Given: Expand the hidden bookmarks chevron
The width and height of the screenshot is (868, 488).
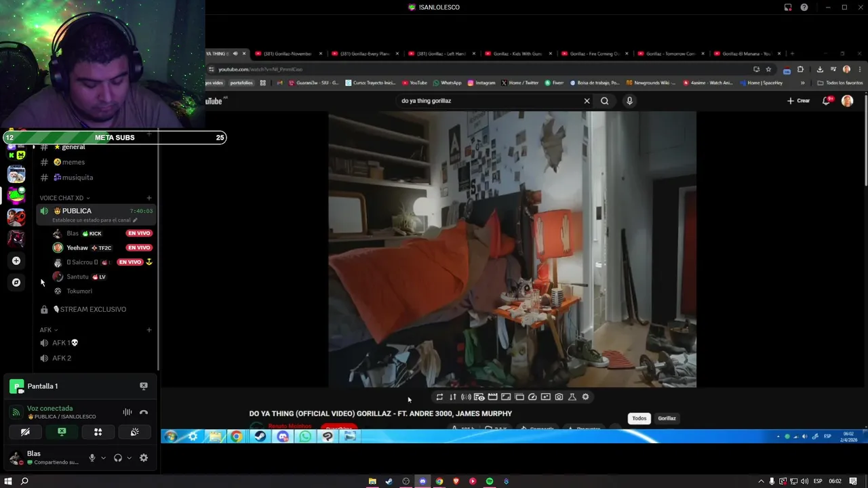Looking at the screenshot, I should (803, 83).
